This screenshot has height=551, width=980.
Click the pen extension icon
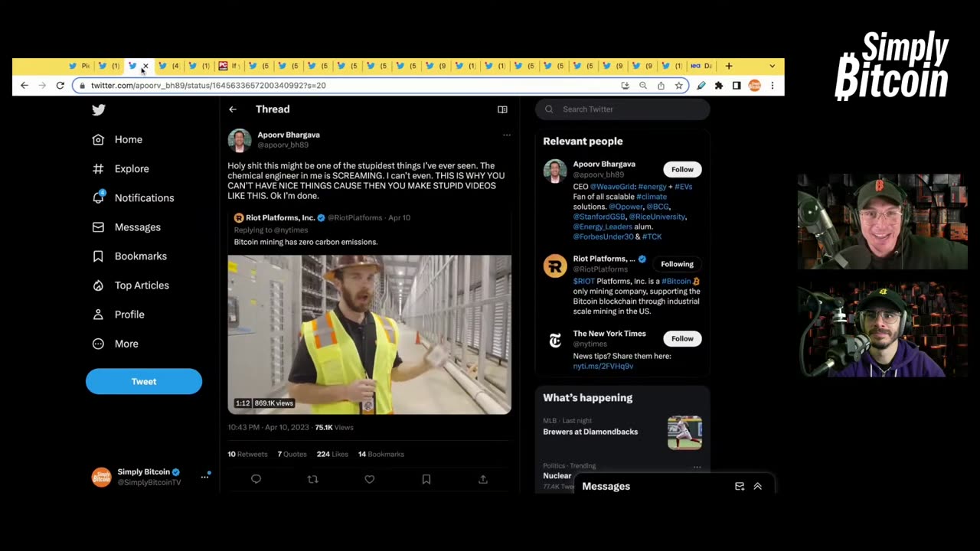701,86
